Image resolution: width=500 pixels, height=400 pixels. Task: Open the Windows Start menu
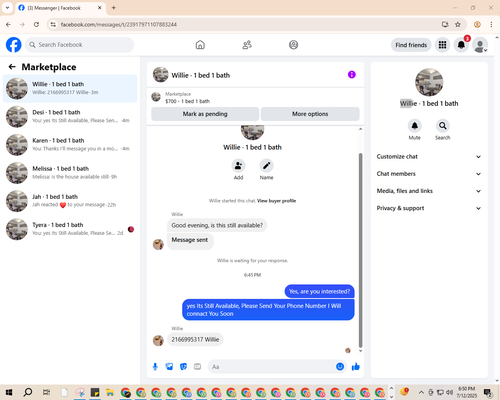(9, 392)
